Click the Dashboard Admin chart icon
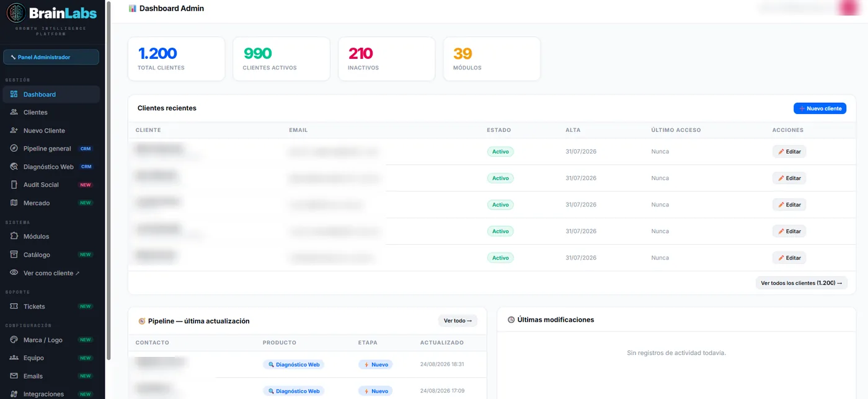The width and height of the screenshot is (868, 399). tap(133, 8)
